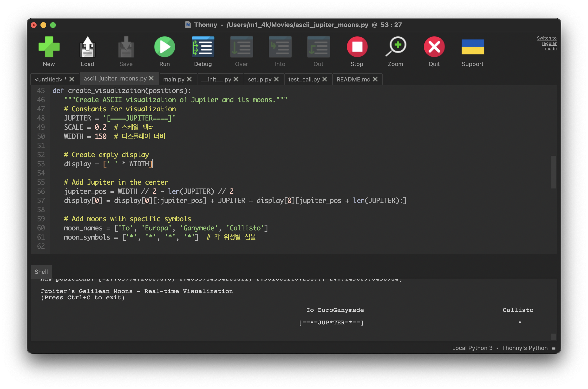
Task: Close the untitled editor tab
Action: click(72, 79)
